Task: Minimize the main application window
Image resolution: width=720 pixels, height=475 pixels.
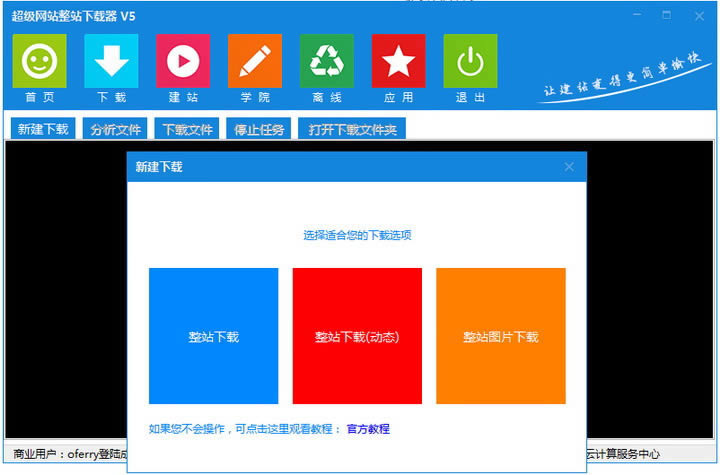Action: click(x=639, y=15)
